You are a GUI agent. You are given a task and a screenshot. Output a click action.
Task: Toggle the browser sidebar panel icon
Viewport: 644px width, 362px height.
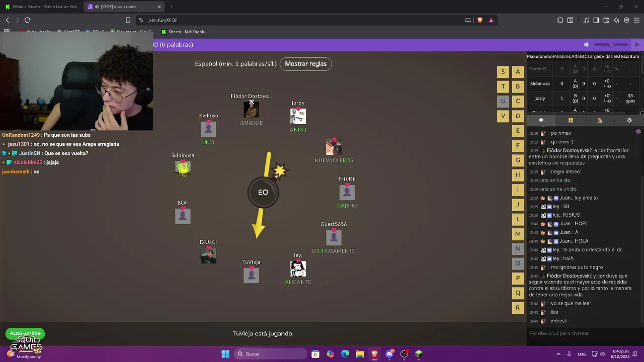click(596, 20)
